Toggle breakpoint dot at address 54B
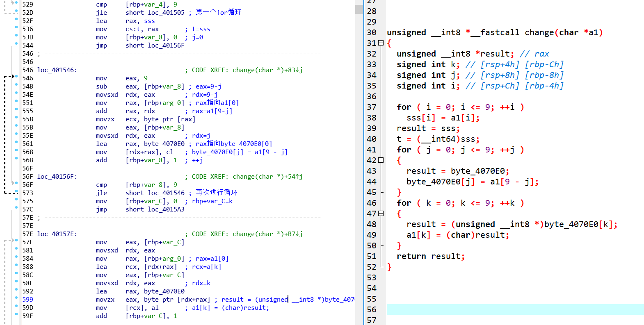The image size is (644, 325). (16, 84)
